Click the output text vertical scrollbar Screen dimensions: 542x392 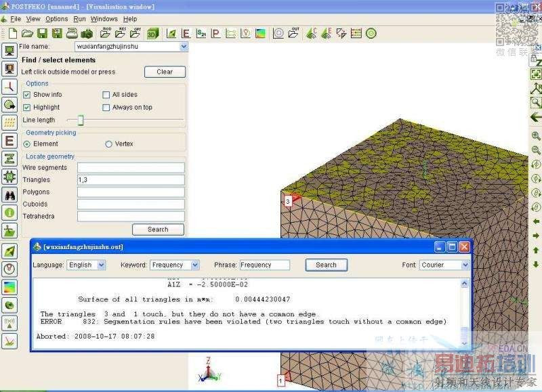[x=464, y=313]
